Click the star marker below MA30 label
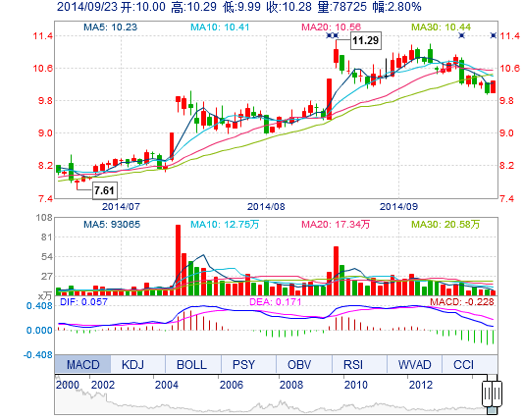This screenshot has height=420, width=523. click(x=461, y=35)
